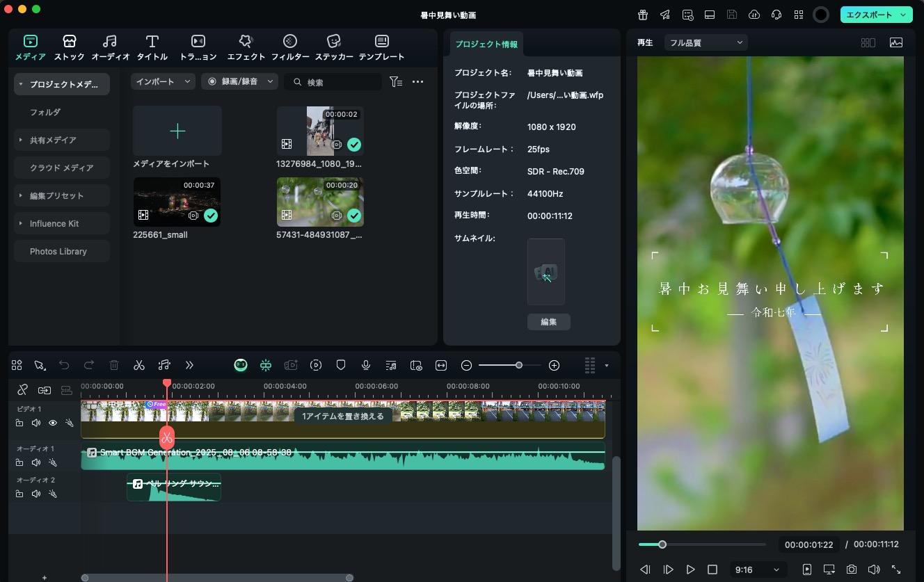
Task: Select the split scissors tool in timeline toolbar
Action: point(139,365)
